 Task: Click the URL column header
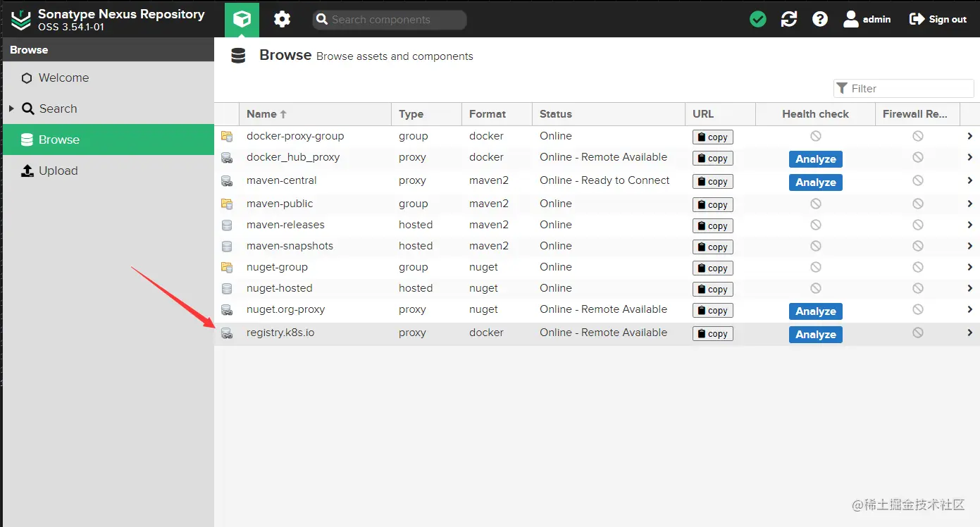pos(720,113)
